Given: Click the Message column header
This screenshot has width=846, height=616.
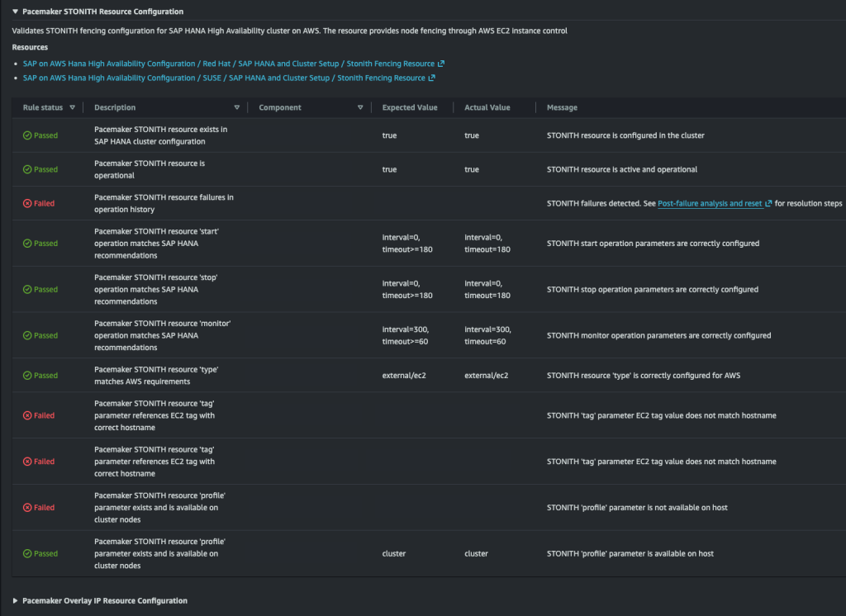Looking at the screenshot, I should tap(562, 107).
